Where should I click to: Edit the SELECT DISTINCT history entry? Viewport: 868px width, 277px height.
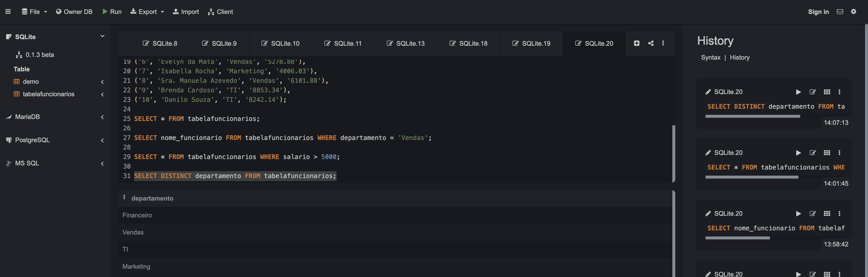(812, 92)
